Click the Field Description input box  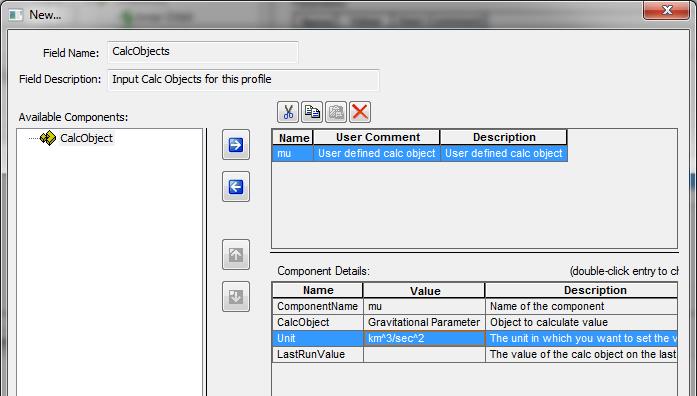244,80
